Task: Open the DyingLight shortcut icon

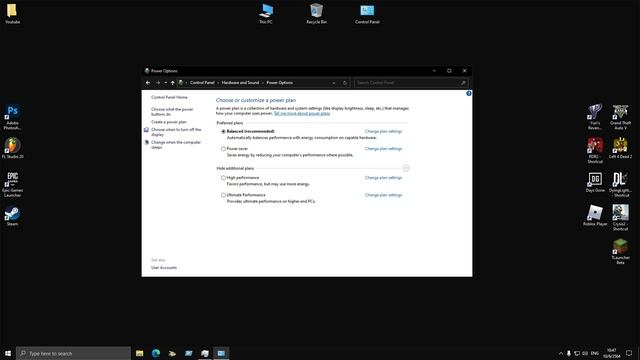Action: tap(620, 184)
